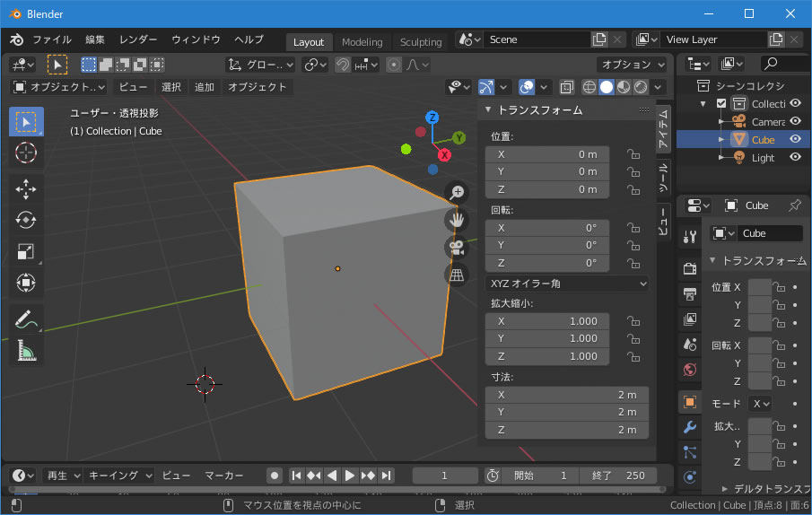Select the Rotate tool in the toolbar
The image size is (812, 515).
click(x=26, y=220)
